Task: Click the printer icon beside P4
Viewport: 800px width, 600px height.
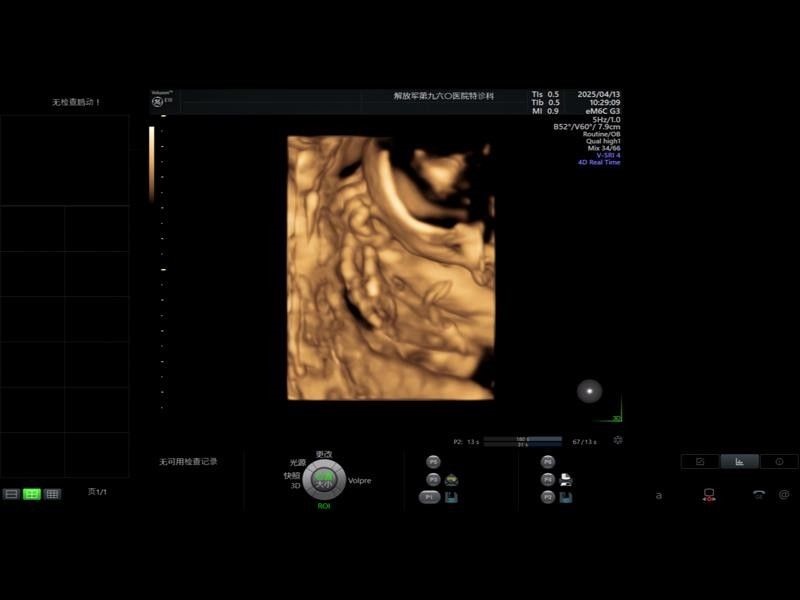Action: [x=566, y=480]
